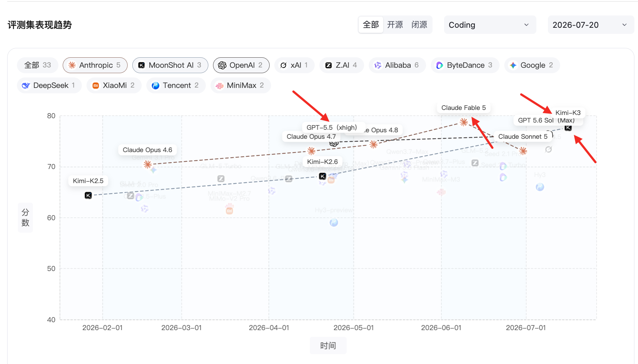Show MiniMax models via its chip
The image size is (638, 364).
[x=240, y=85]
